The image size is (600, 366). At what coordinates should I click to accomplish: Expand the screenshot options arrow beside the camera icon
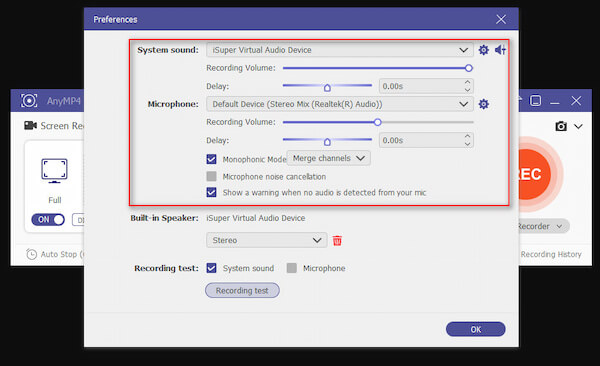coord(579,126)
